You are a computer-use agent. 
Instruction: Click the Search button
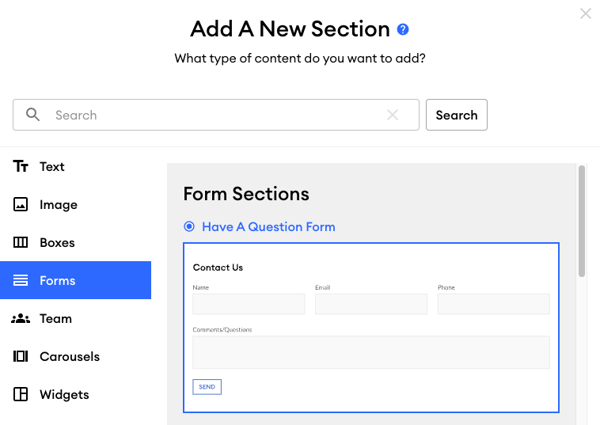point(457,115)
